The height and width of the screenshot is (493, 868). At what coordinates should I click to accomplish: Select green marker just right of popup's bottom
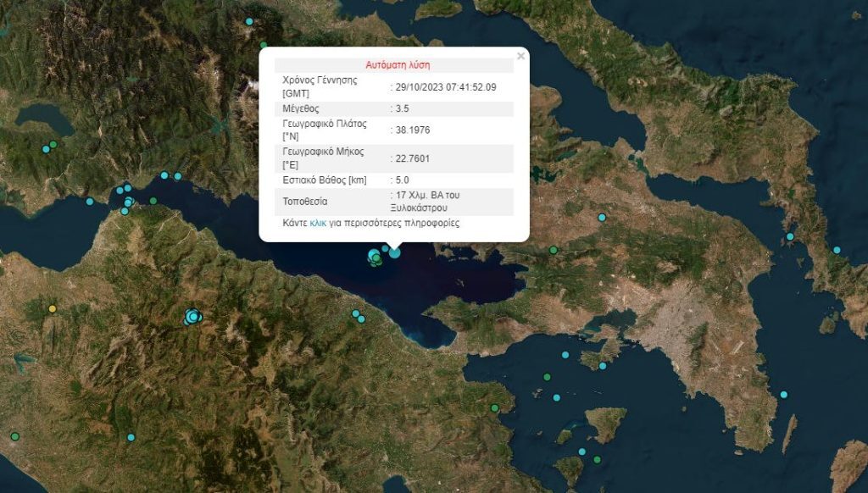click(x=553, y=250)
